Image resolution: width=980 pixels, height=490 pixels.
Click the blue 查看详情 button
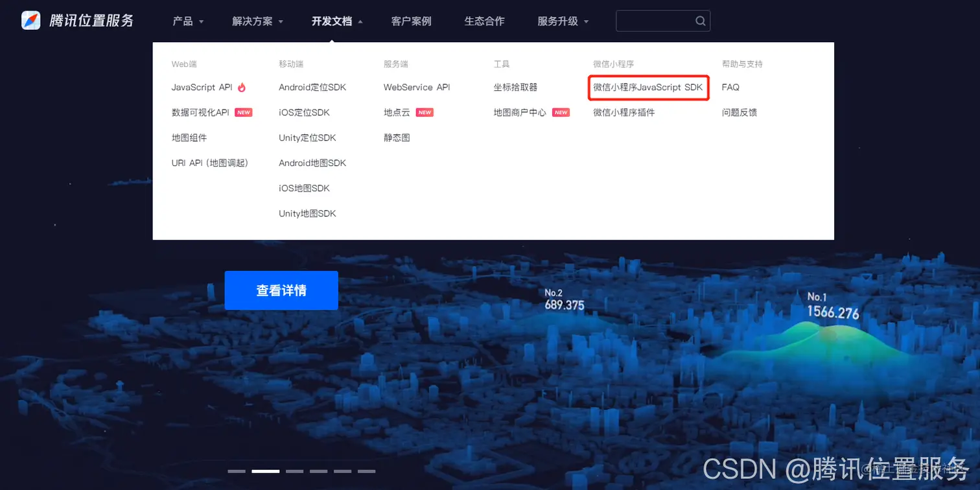pyautogui.click(x=281, y=290)
